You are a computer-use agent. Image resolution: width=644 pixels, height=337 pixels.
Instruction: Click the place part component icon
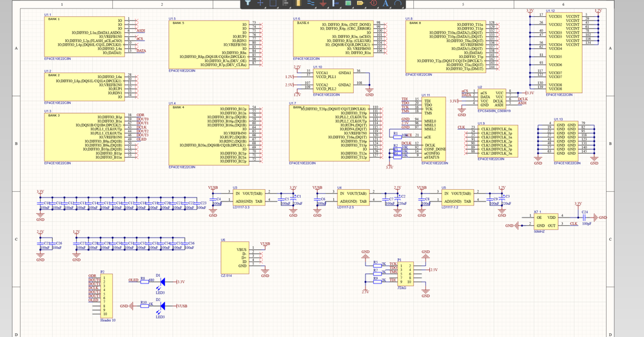(298, 4)
